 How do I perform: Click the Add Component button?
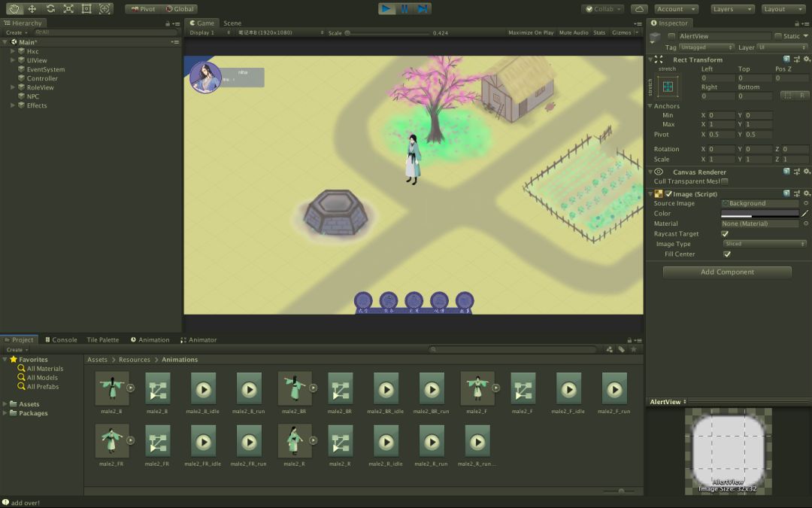[727, 272]
